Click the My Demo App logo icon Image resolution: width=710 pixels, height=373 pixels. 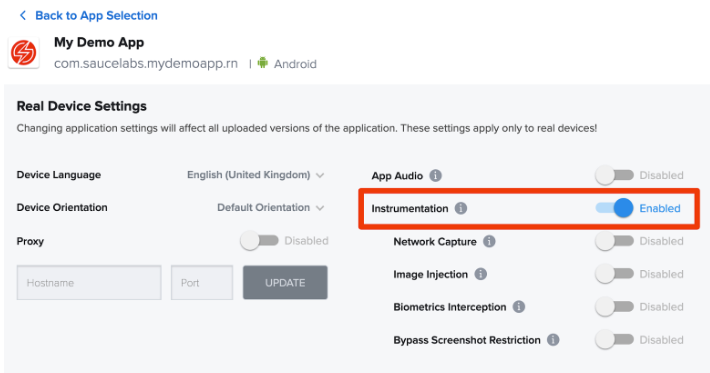[24, 53]
